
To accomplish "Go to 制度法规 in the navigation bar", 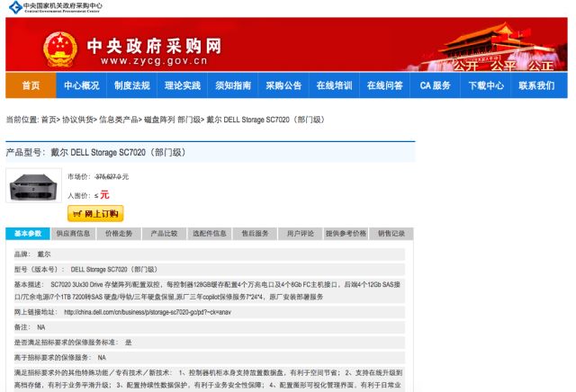I will click(132, 85).
